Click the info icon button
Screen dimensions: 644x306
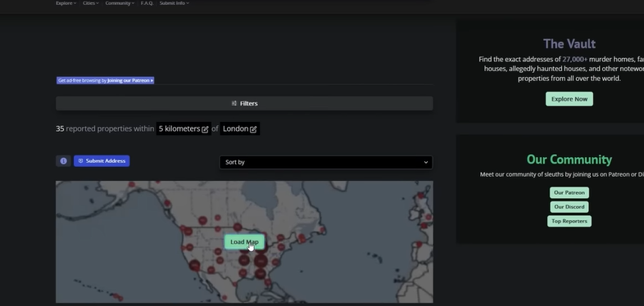click(x=63, y=161)
